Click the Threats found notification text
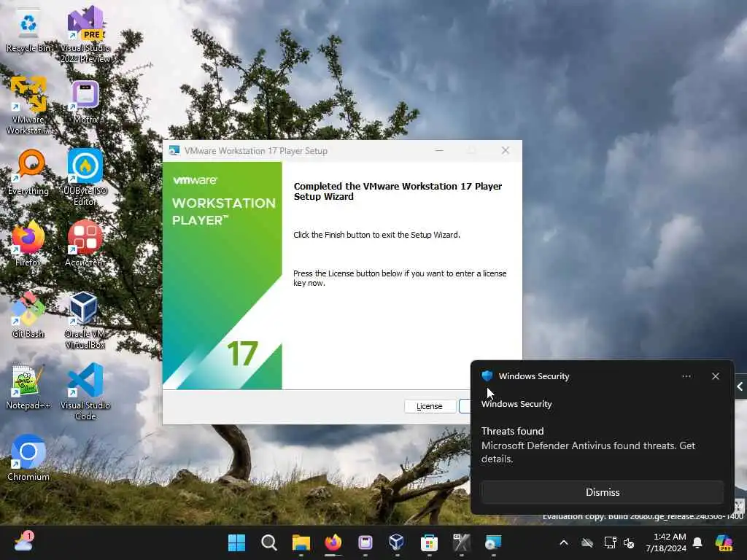This screenshot has height=560, width=747. [512, 431]
